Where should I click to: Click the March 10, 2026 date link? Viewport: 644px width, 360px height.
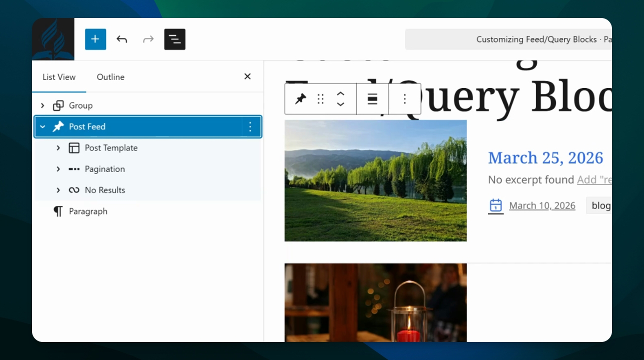pyautogui.click(x=542, y=205)
